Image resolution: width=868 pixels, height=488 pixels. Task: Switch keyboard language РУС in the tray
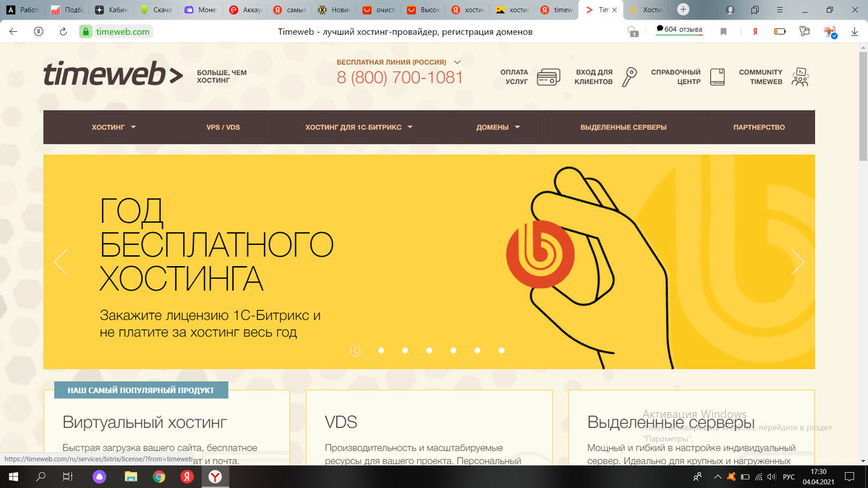click(789, 476)
